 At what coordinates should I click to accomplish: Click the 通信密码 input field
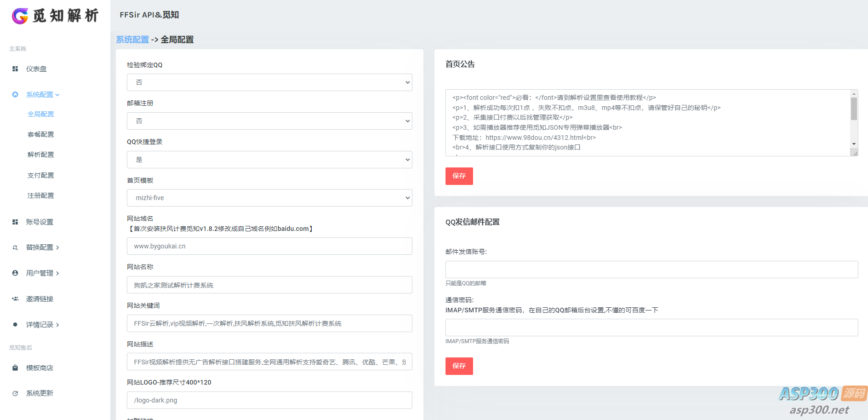(651, 328)
